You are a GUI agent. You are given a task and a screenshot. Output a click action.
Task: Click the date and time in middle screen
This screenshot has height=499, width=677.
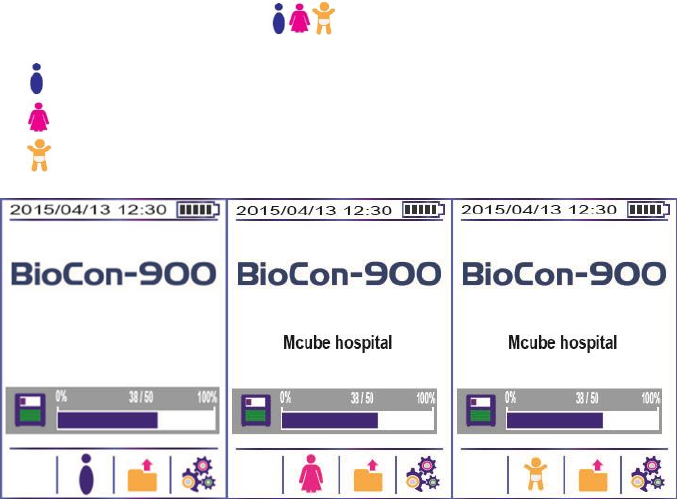(x=313, y=211)
